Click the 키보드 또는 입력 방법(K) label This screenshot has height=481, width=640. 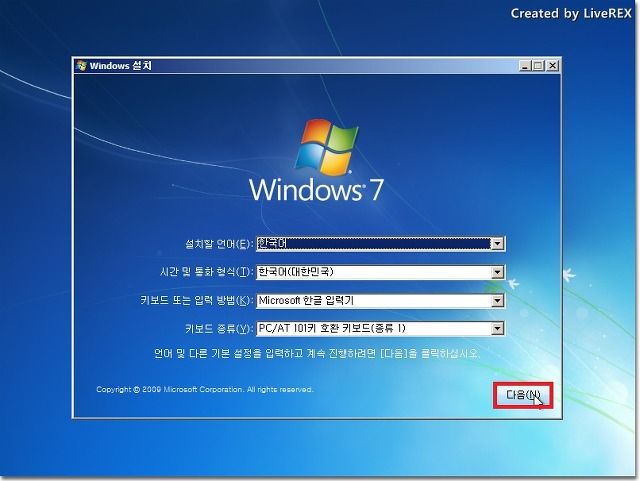pos(196,301)
